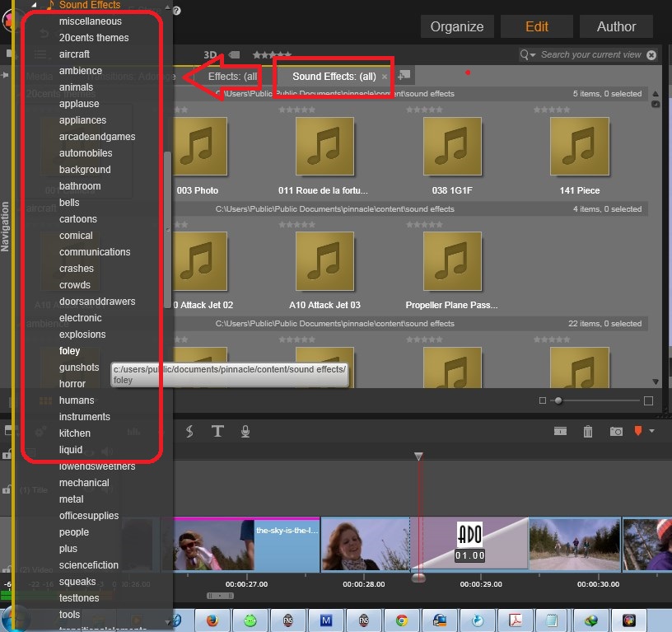Select the 20cents themes category

pyautogui.click(x=94, y=38)
